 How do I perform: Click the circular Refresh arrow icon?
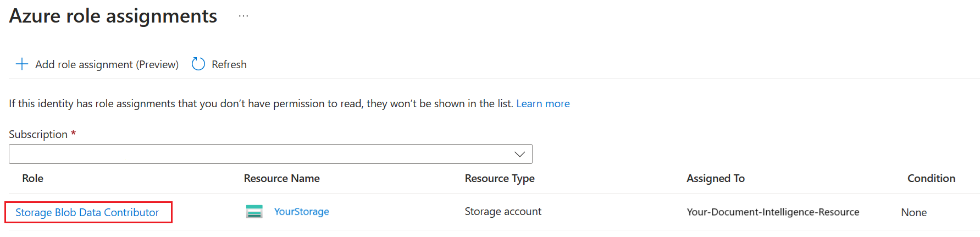198,64
